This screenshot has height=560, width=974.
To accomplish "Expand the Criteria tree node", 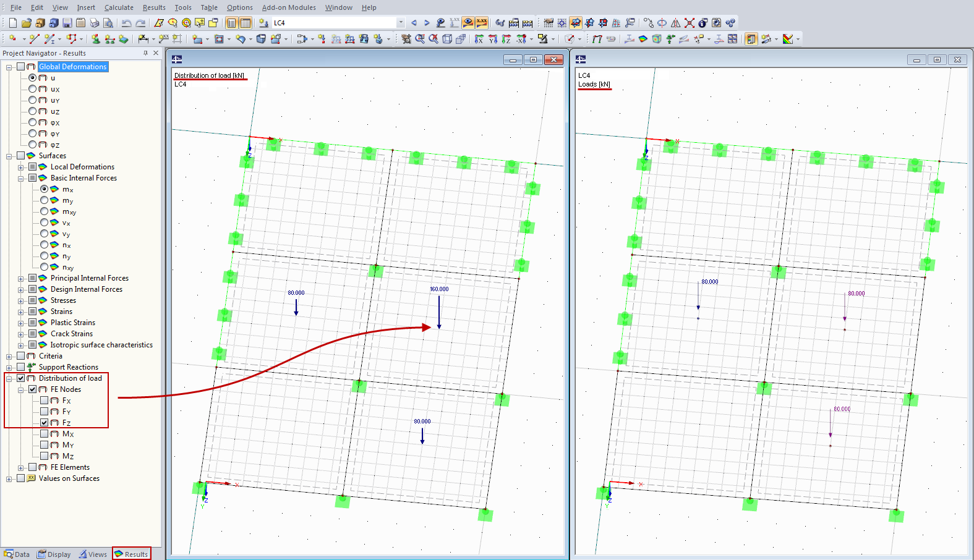I will (x=9, y=356).
